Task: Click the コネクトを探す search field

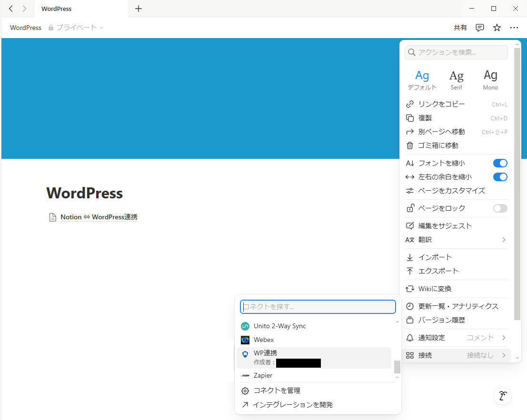Action: coord(318,307)
